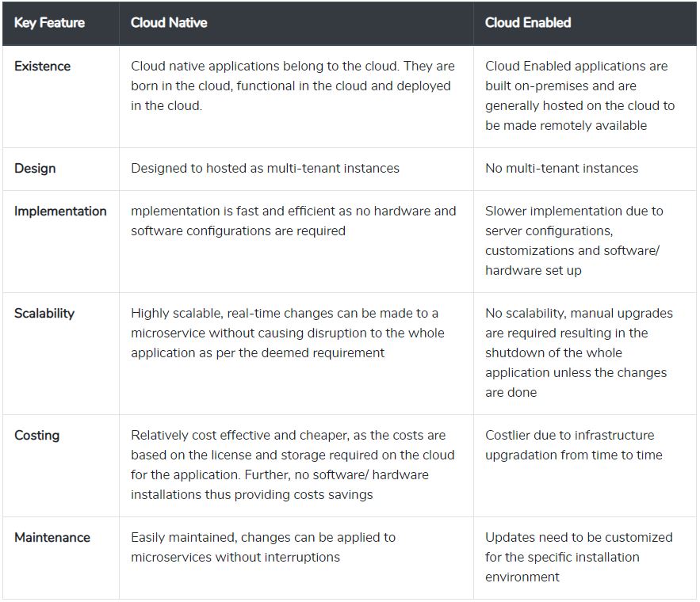Click "Designed to hosted as multi-tenant instances" cell
Image resolution: width=700 pixels, height=602 pixels.
(265, 168)
